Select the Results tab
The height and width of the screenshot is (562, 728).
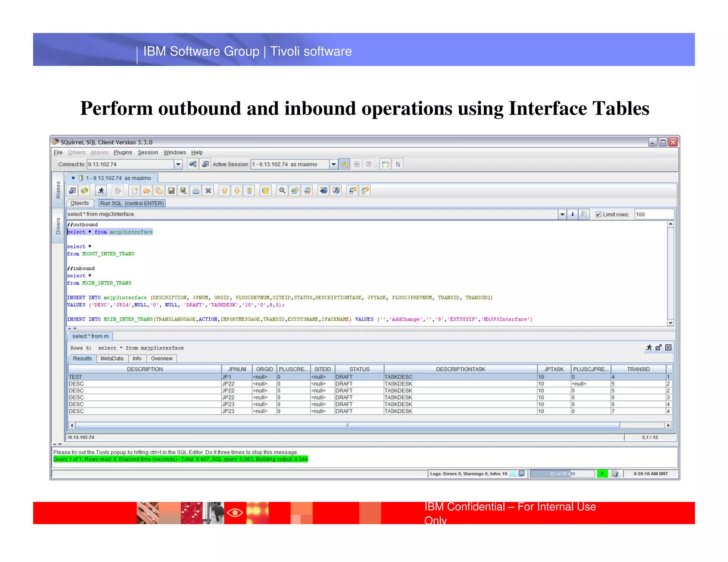(82, 358)
